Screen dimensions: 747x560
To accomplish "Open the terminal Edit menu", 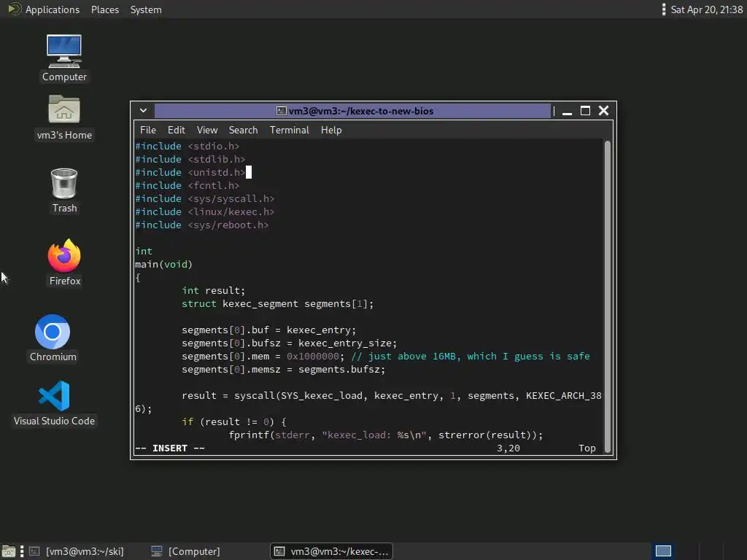I will point(176,130).
